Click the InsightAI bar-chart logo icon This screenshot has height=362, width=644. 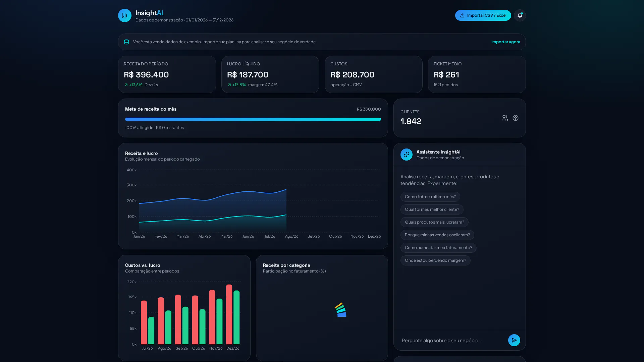[x=125, y=15]
